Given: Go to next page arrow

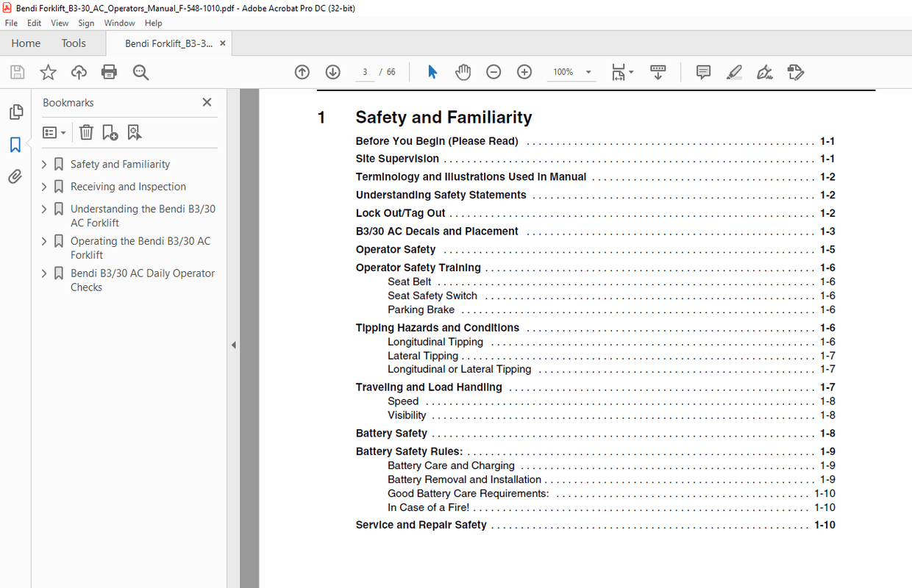Looking at the screenshot, I should tap(333, 72).
